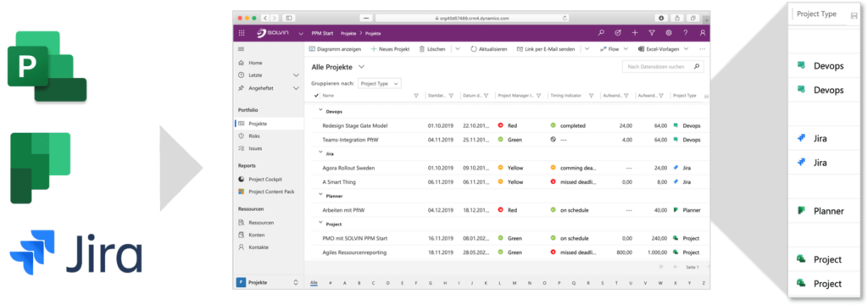Open the task target icon in header
The image size is (868, 305).
click(x=618, y=33)
